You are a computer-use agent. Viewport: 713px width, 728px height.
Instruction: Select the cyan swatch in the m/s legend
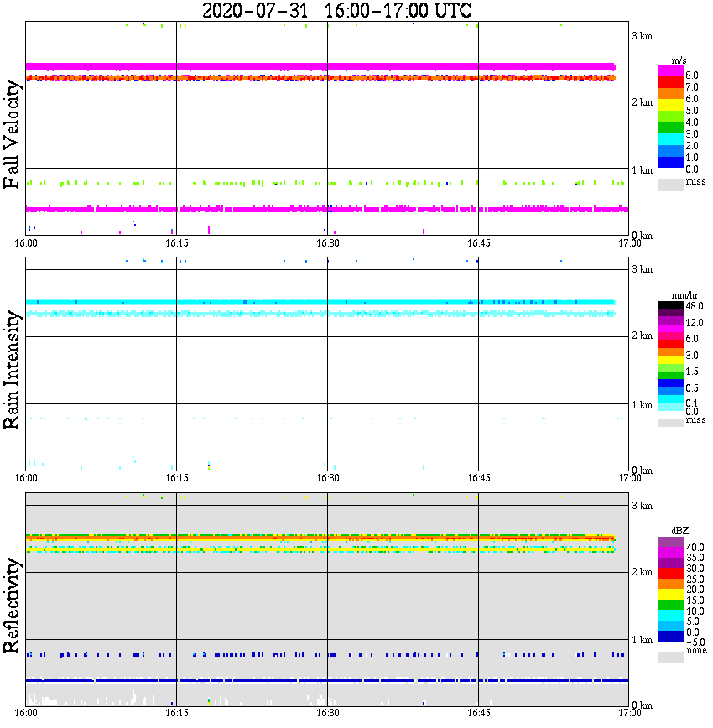click(670, 139)
